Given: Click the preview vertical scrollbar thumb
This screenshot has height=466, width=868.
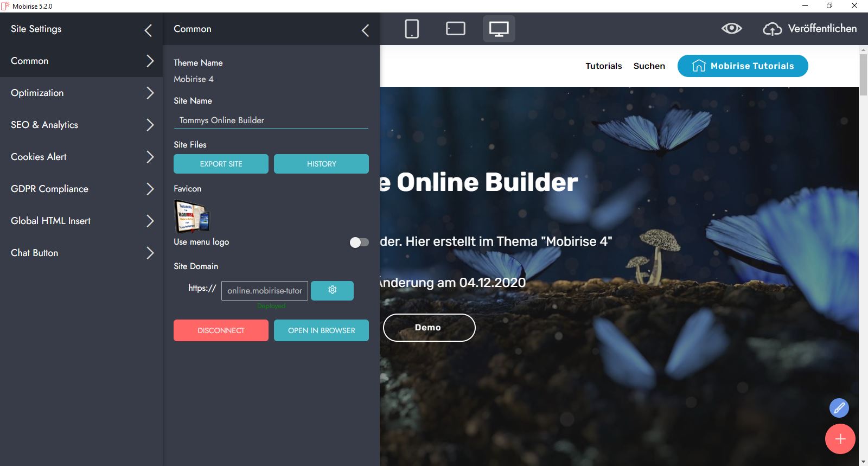Looking at the screenshot, I should 863,75.
